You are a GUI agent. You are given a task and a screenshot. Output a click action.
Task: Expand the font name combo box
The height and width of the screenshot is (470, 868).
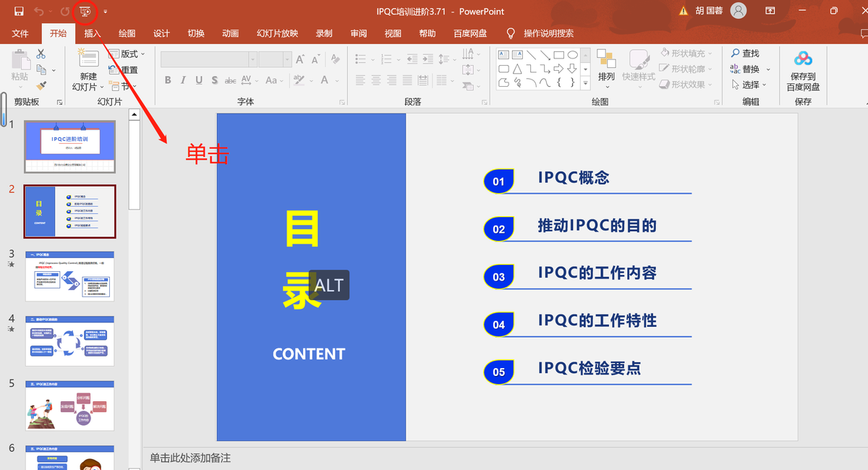(x=252, y=59)
